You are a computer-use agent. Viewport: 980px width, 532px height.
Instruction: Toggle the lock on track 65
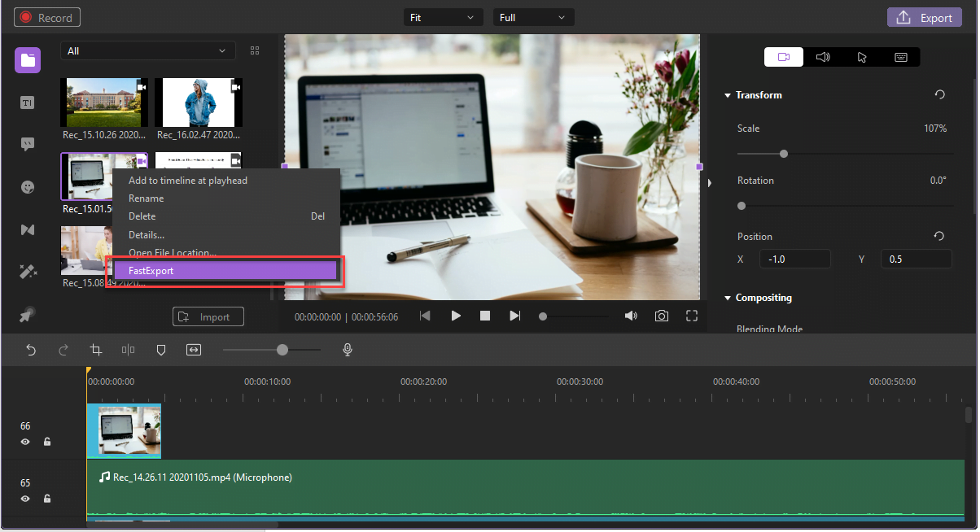47,499
